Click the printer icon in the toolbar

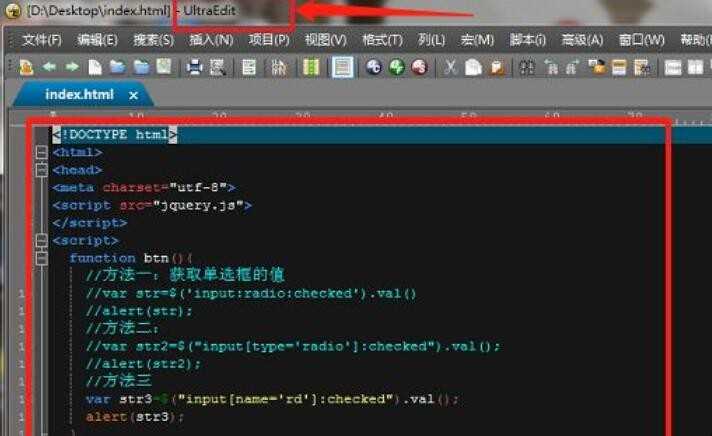194,67
